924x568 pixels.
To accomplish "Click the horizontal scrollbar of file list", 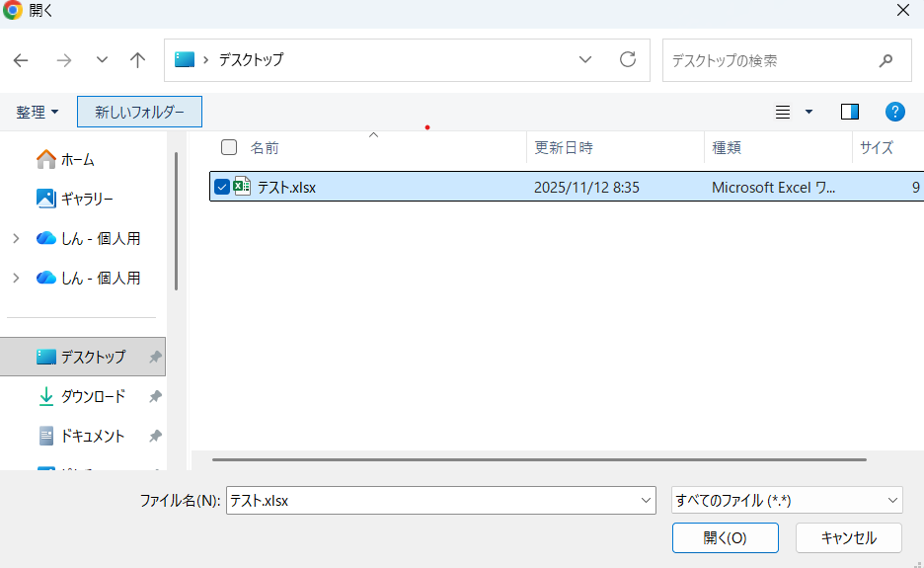I will coord(538,459).
